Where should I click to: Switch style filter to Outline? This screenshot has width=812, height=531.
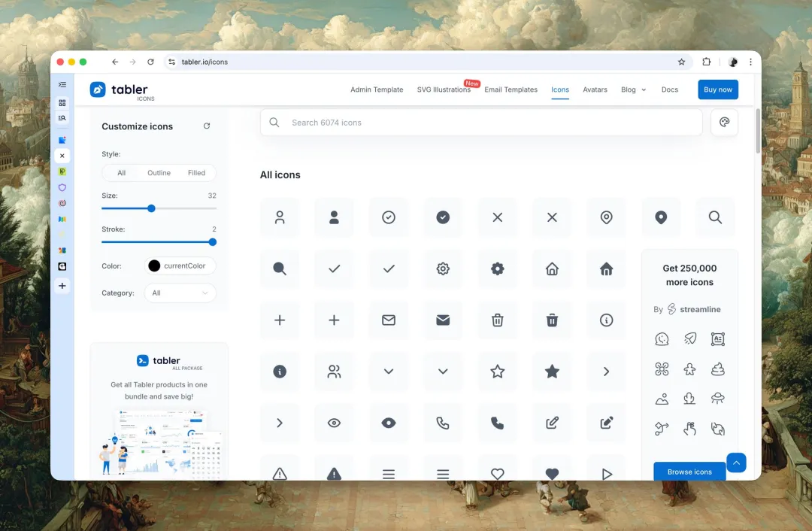(x=159, y=173)
